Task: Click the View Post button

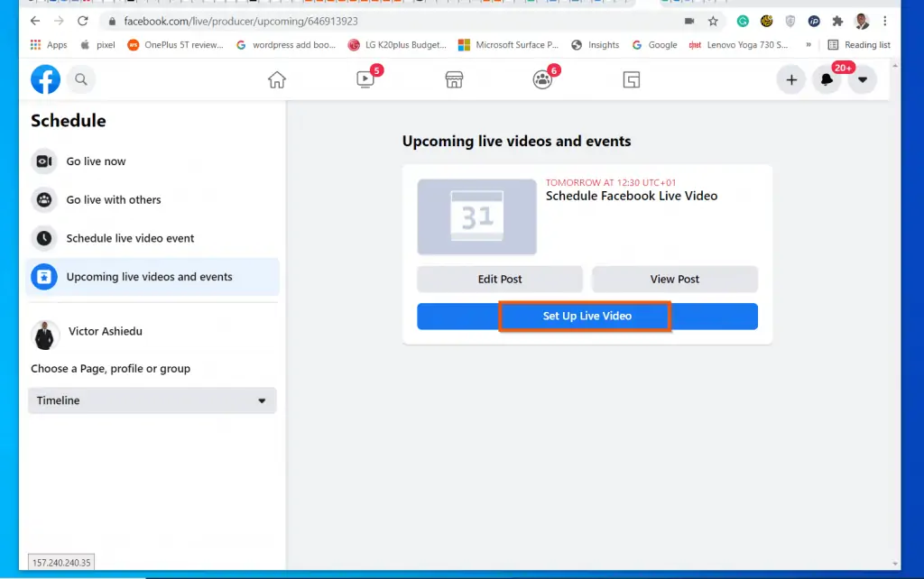Action: pyautogui.click(x=675, y=280)
